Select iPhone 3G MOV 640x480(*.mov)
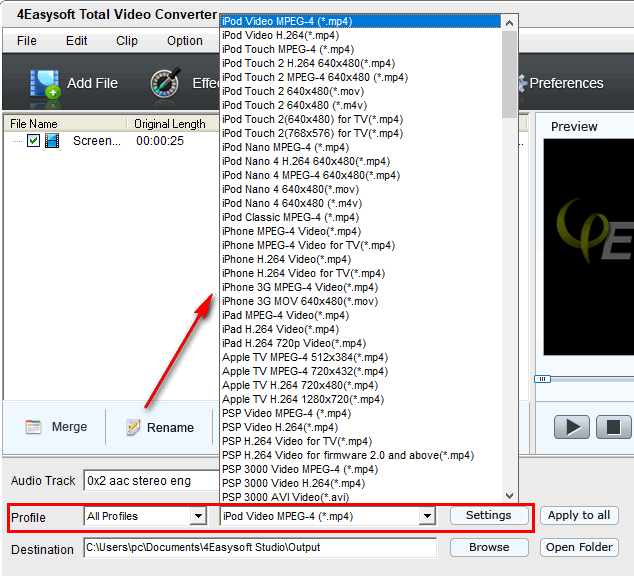 point(361,302)
